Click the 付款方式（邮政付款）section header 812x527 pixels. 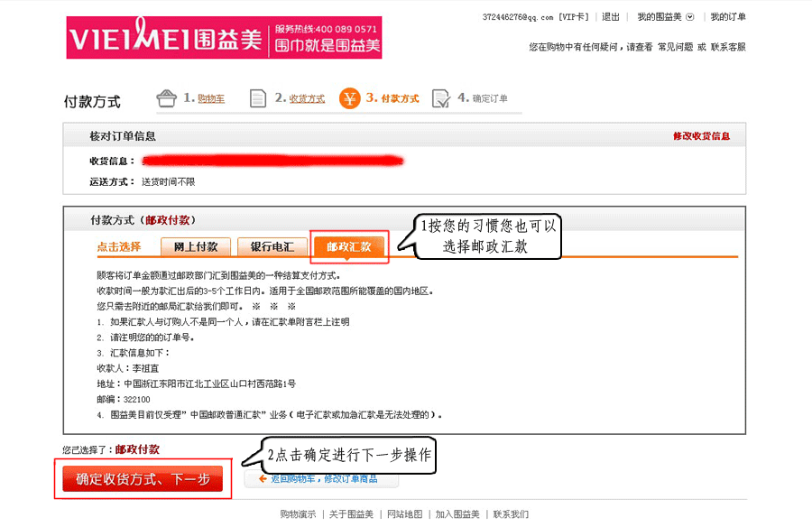pos(143,220)
